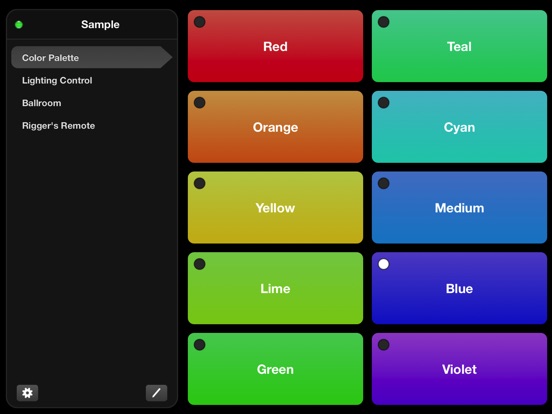
Task: Toggle the indicator dot on Orange button
Action: tap(200, 103)
